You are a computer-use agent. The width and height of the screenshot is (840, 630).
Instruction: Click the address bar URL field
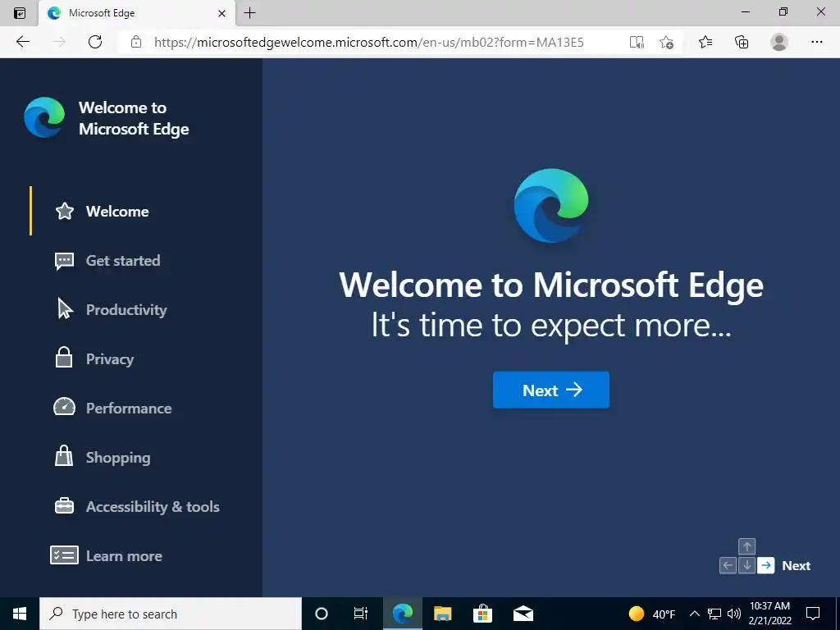coord(368,43)
